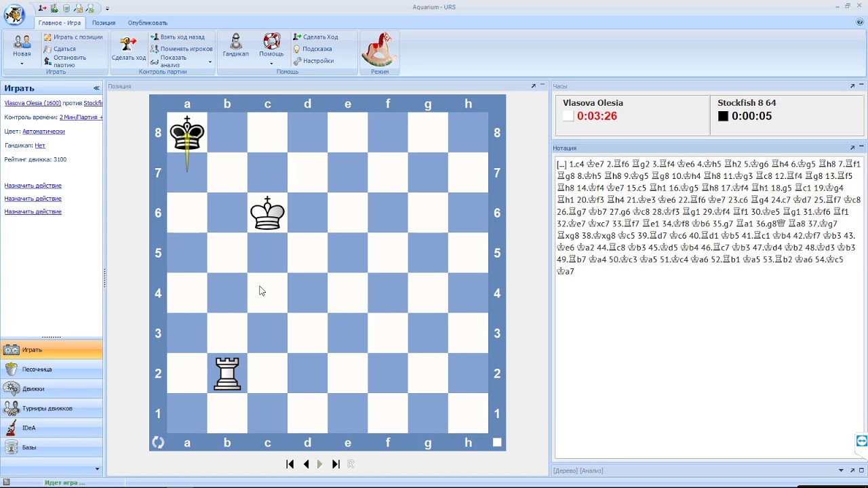Click the Автоматически color link
868x488 pixels.
43,131
